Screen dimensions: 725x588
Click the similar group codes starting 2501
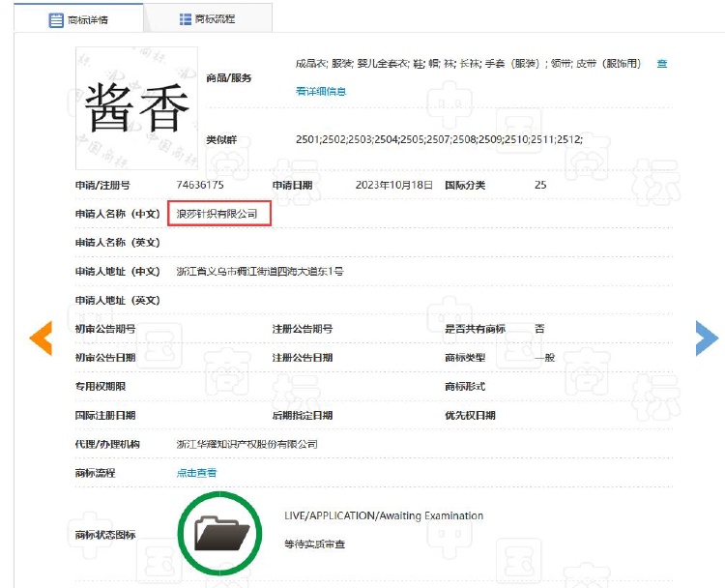pyautogui.click(x=439, y=140)
